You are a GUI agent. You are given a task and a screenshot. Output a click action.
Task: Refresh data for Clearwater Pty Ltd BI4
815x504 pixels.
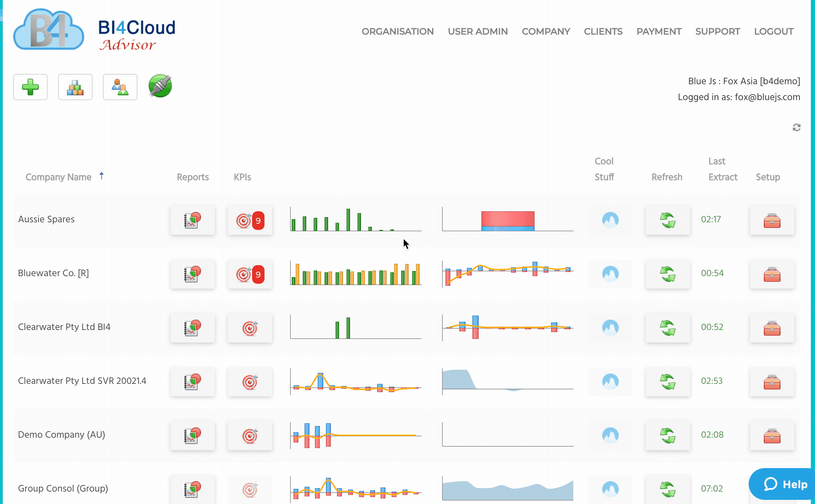click(x=668, y=328)
